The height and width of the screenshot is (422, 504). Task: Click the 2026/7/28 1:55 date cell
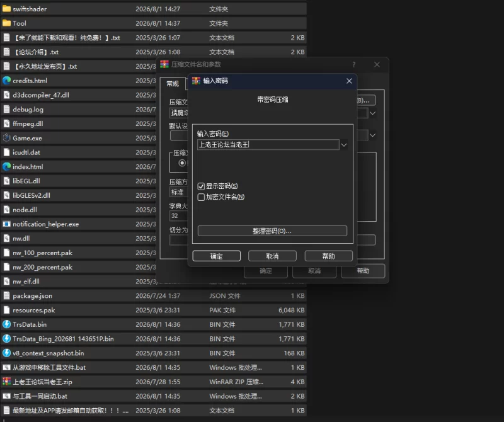(158, 382)
